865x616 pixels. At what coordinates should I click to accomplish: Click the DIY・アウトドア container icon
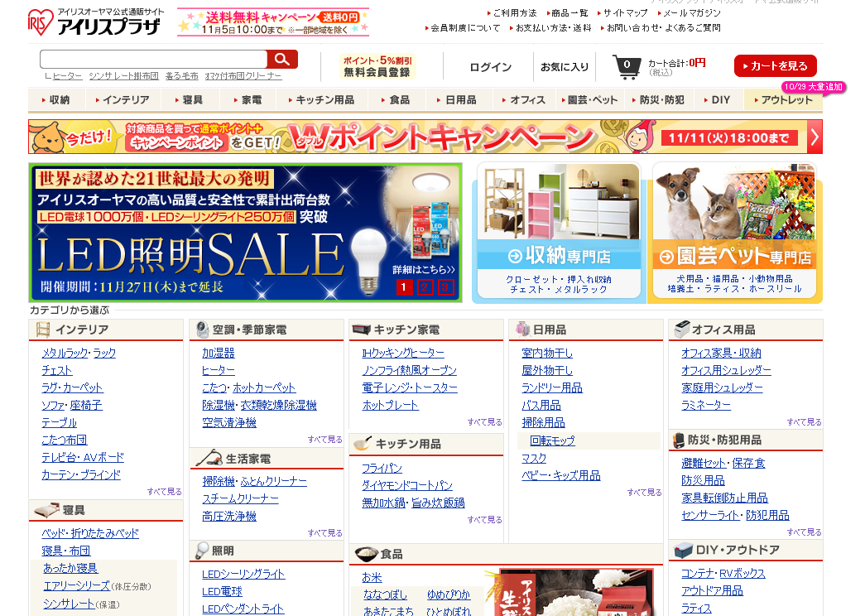coord(683,550)
